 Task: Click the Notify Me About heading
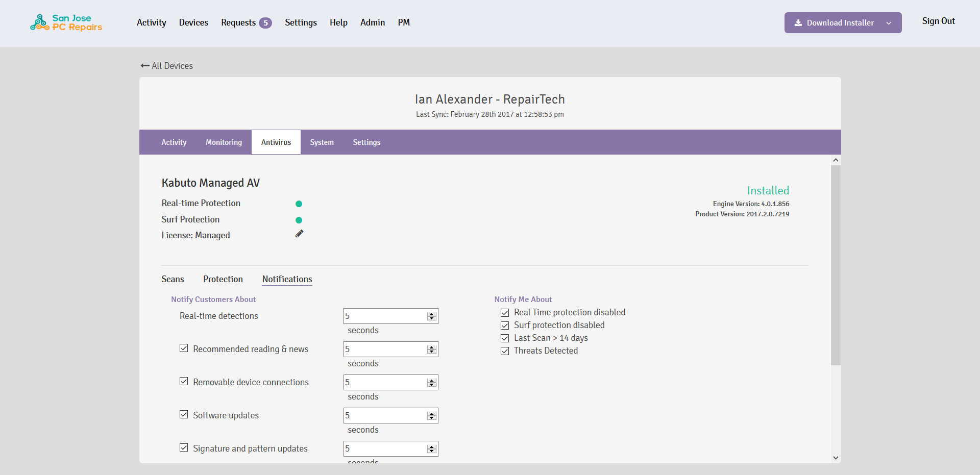click(x=523, y=299)
